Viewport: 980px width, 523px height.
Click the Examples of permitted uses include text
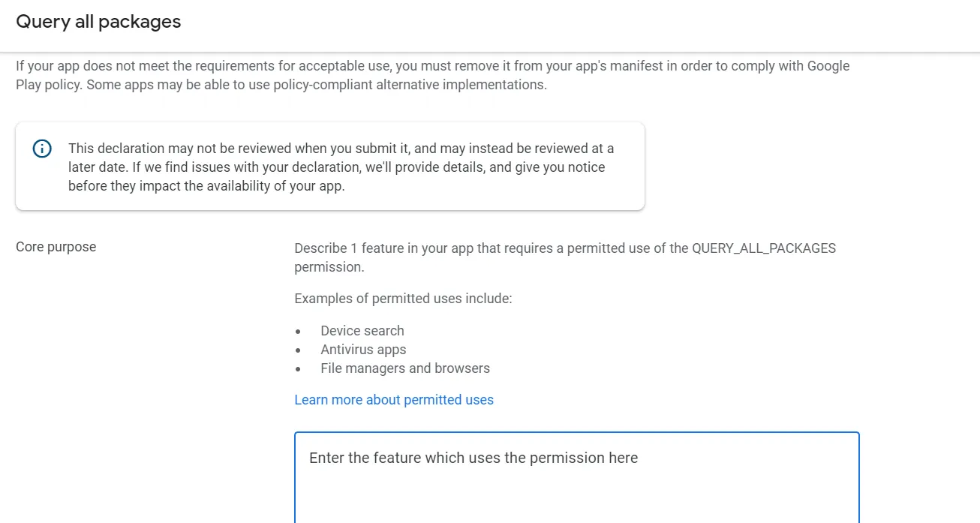coord(403,299)
